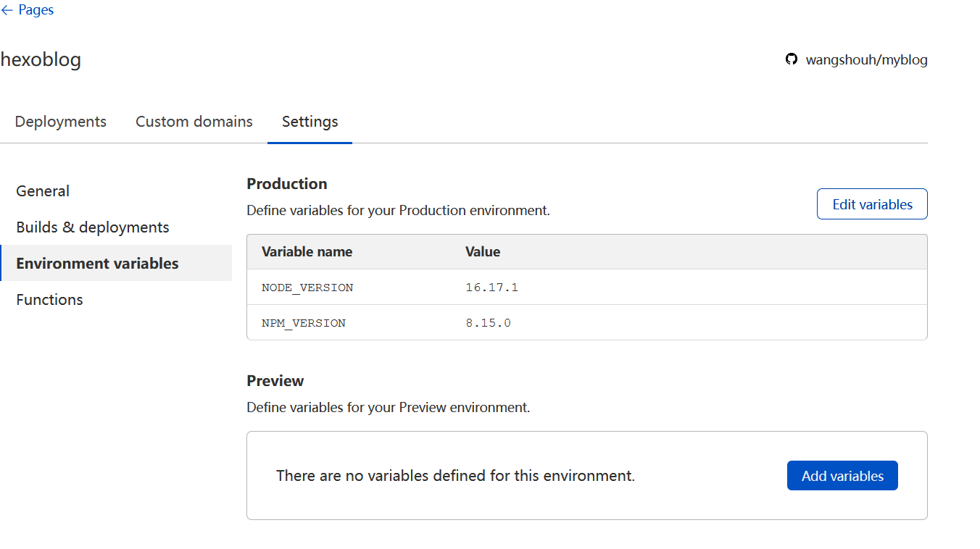Click the hexoblog project title
The image size is (980, 549).
[x=41, y=59]
